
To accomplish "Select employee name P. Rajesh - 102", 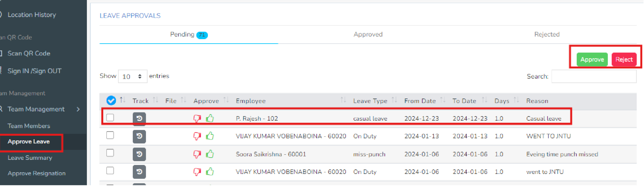I will coord(257,119).
